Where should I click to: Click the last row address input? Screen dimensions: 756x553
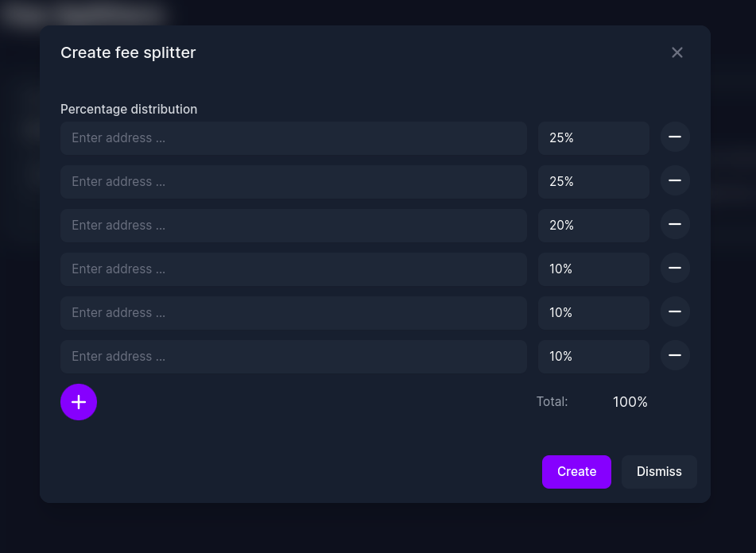click(x=293, y=357)
